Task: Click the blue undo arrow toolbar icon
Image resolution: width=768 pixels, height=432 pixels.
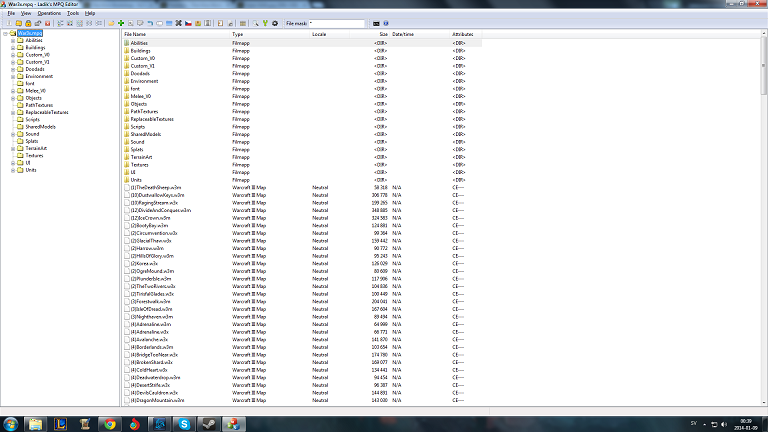Action: point(150,23)
